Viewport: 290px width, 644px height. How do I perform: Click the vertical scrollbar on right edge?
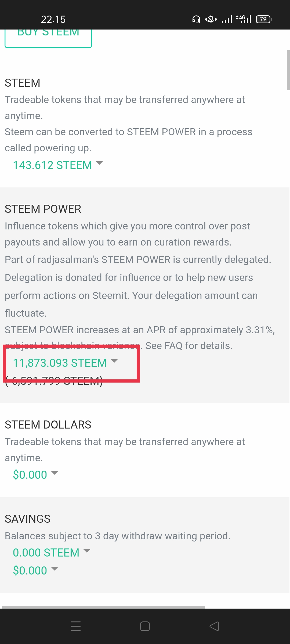tap(288, 70)
